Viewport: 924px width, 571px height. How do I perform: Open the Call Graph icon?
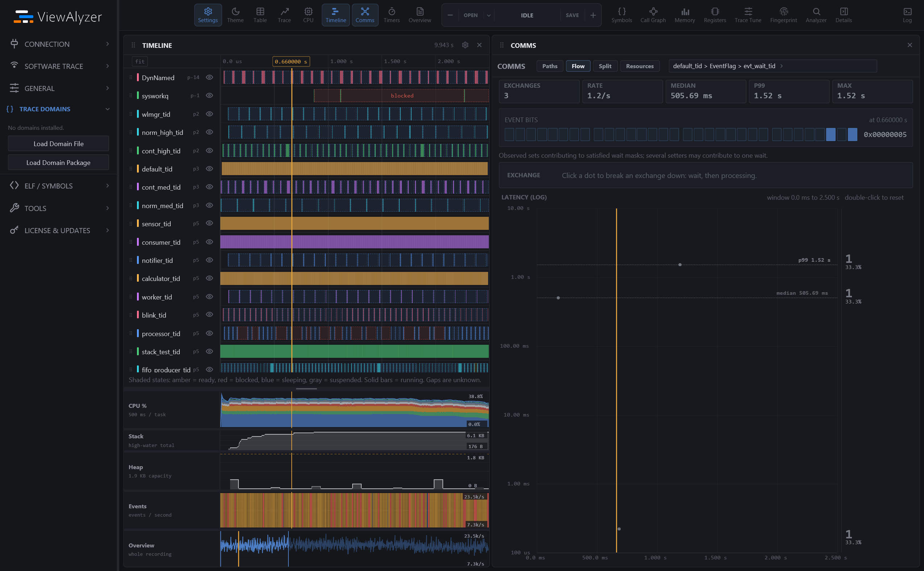click(x=653, y=15)
